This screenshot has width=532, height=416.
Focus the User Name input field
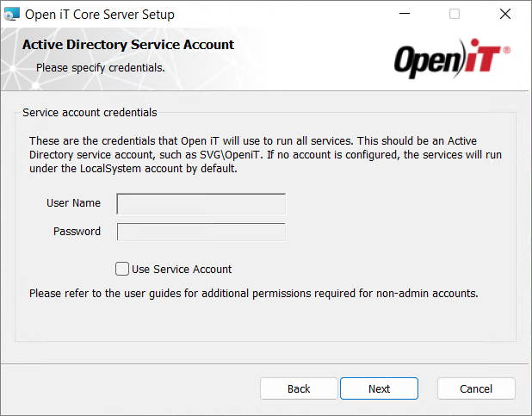(201, 204)
